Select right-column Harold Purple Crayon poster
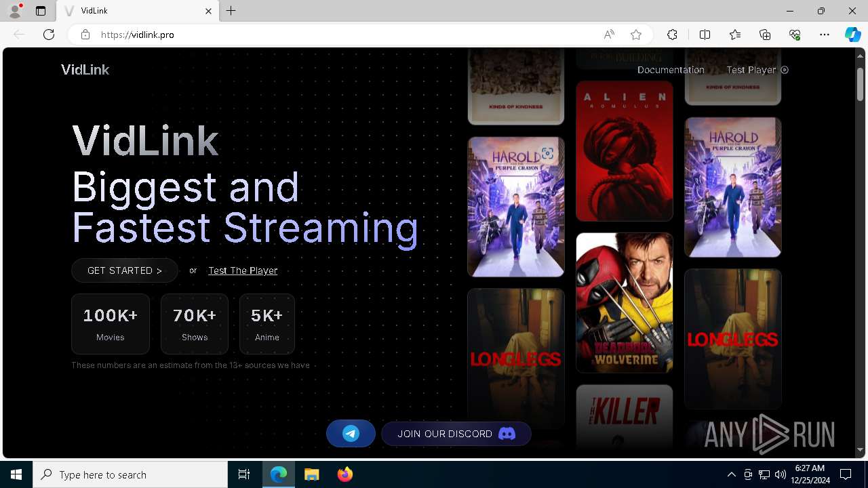Image resolution: width=868 pixels, height=488 pixels. click(733, 187)
